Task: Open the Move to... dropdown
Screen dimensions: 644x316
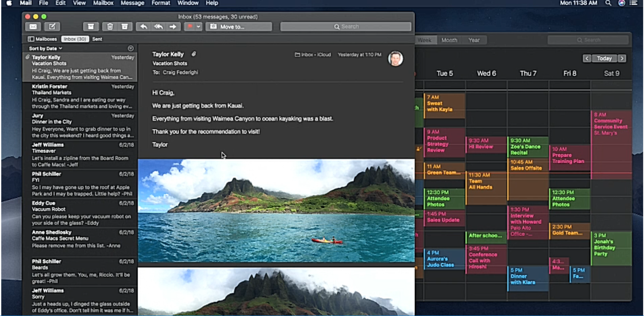Action: [x=238, y=26]
